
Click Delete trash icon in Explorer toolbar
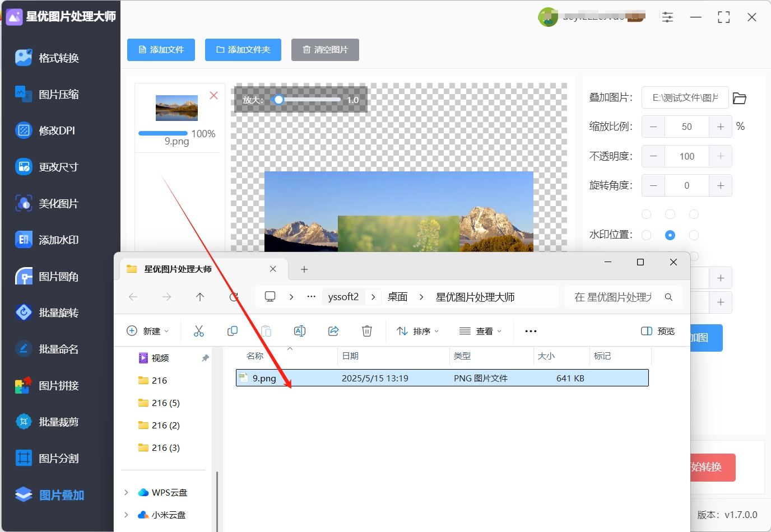367,331
